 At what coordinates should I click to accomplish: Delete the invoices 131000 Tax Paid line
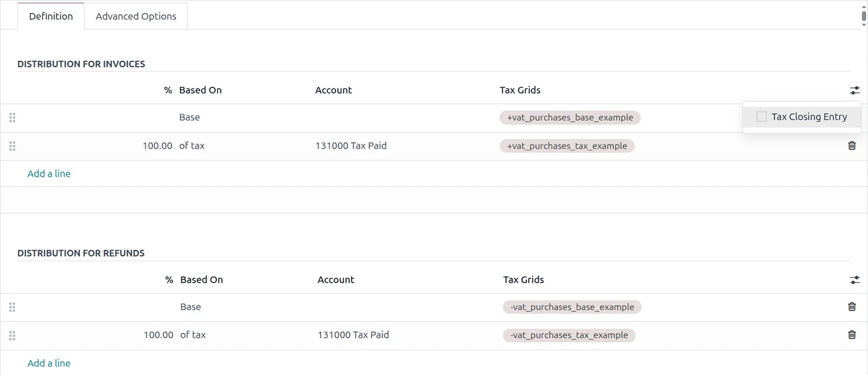click(852, 146)
